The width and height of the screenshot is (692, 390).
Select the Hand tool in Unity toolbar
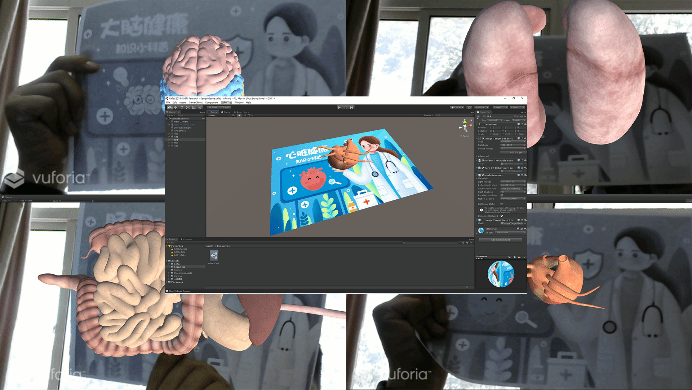coord(169,107)
